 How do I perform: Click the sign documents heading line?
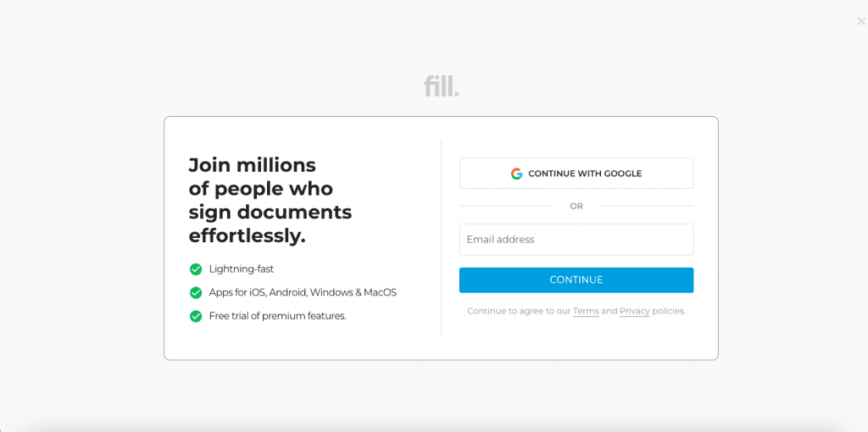[270, 213]
